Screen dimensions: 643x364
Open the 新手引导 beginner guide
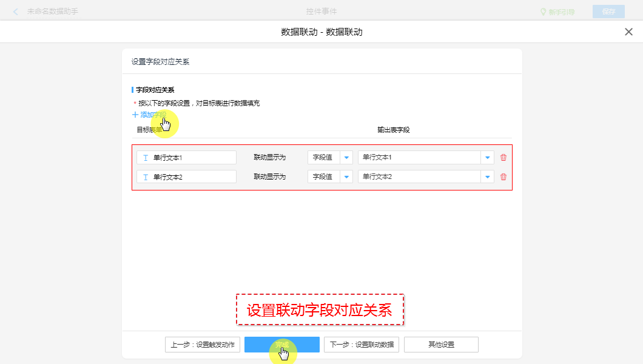557,12
